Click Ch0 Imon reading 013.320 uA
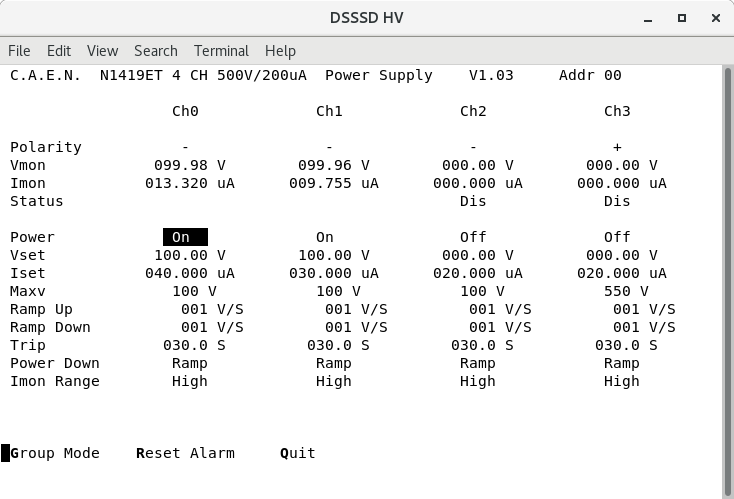734x499 pixels. (x=190, y=183)
